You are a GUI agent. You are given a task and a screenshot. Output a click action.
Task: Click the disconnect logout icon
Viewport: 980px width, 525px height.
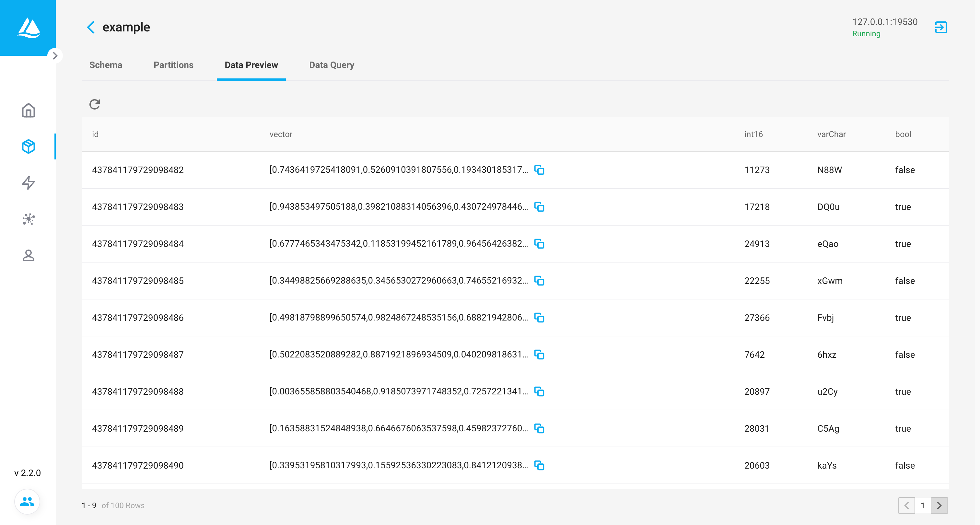[x=940, y=28]
